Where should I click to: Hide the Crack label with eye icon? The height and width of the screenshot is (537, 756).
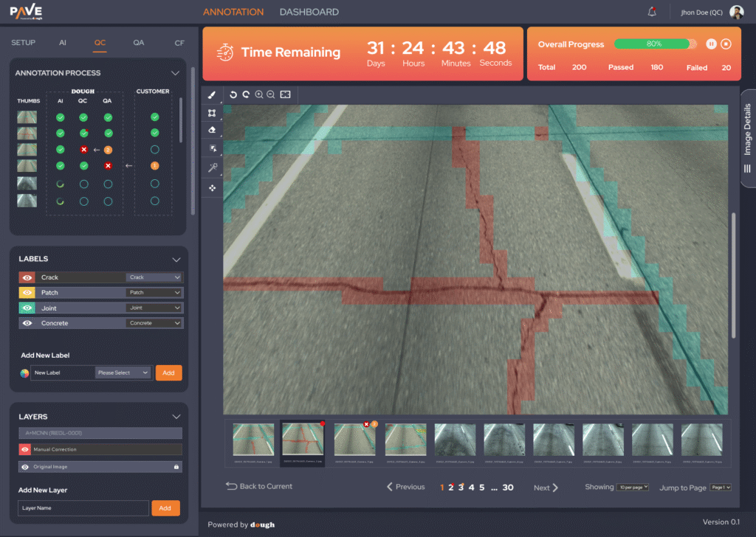point(27,277)
